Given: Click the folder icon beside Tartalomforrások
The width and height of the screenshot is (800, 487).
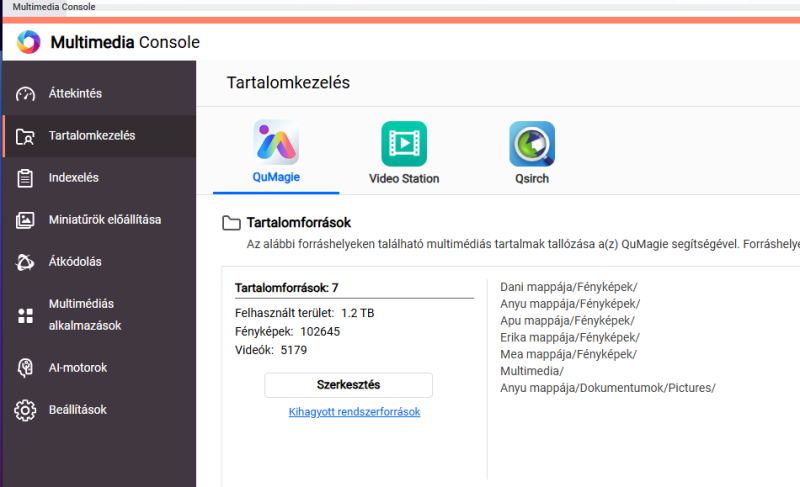Looking at the screenshot, I should click(231, 223).
